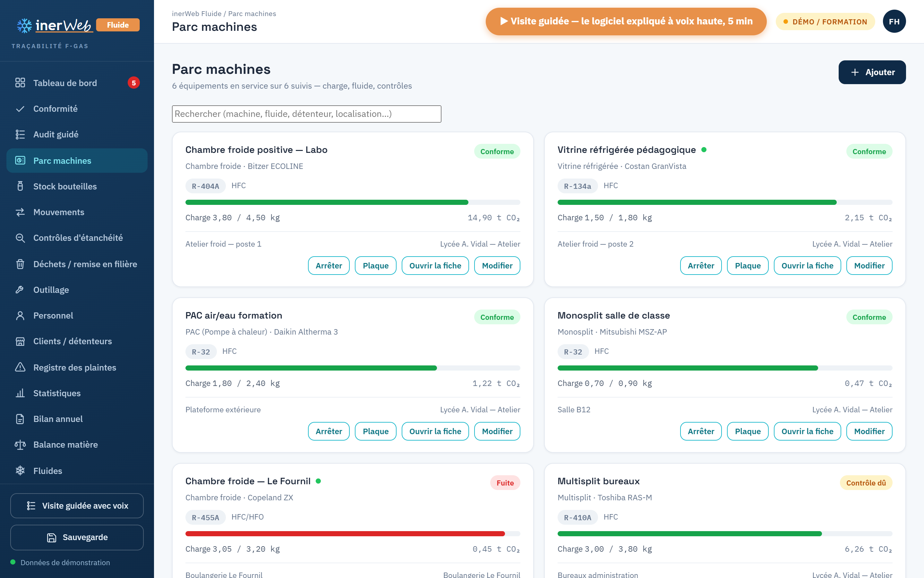The width and height of the screenshot is (924, 578).
Task: Open the Sauvegarde button
Action: [77, 537]
